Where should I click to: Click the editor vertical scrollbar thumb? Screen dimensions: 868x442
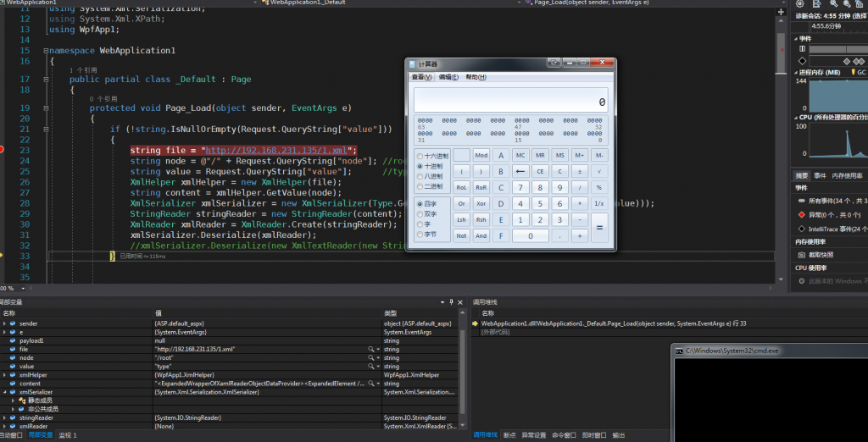pos(781,53)
